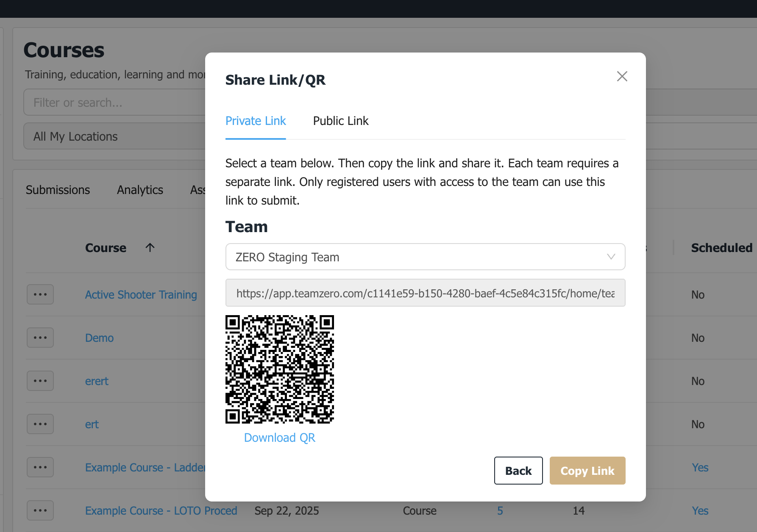The width and height of the screenshot is (757, 532).
Task: Close the Share Link/QR dialog
Action: (x=622, y=76)
